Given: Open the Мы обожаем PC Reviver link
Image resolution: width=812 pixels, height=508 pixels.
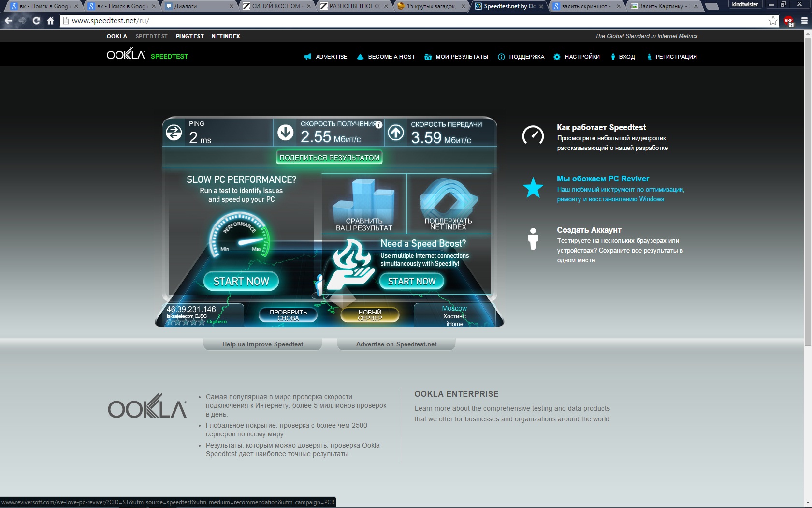Looking at the screenshot, I should tap(603, 179).
